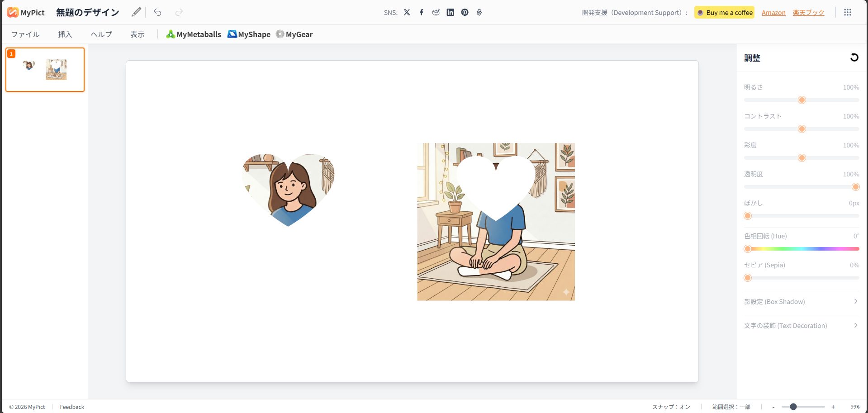Share on Reddit via SNS icon

point(436,12)
